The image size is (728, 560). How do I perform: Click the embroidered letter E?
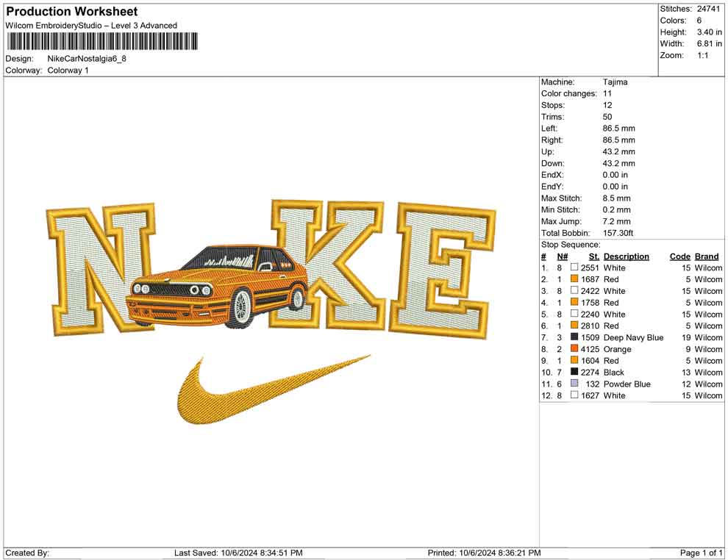442,271
